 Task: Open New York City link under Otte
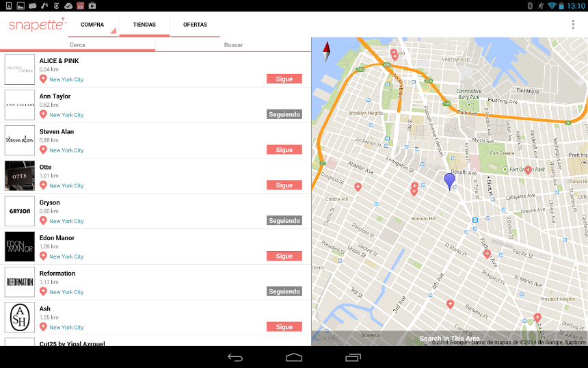point(66,185)
